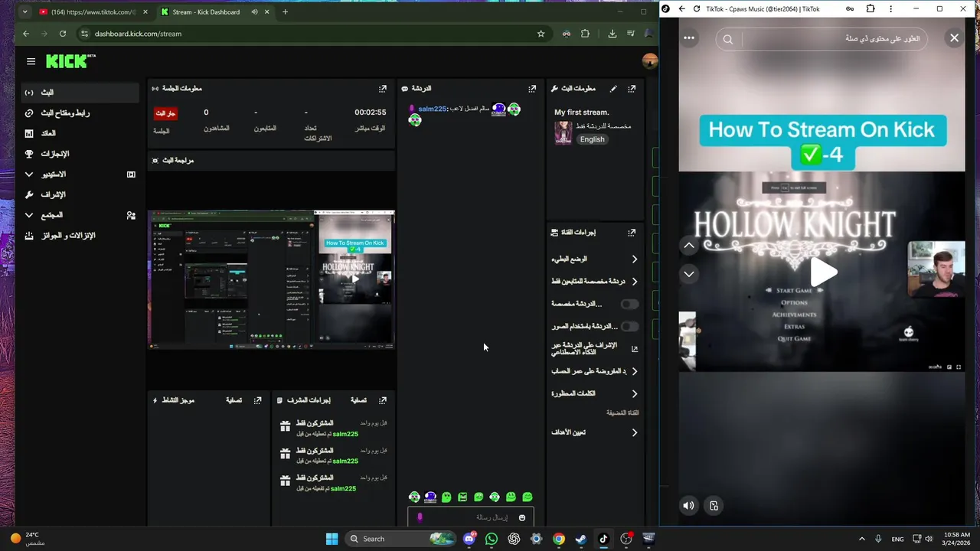The height and width of the screenshot is (551, 980).
Task: Open the Chrome tab search dropdown arrow
Action: [24, 11]
